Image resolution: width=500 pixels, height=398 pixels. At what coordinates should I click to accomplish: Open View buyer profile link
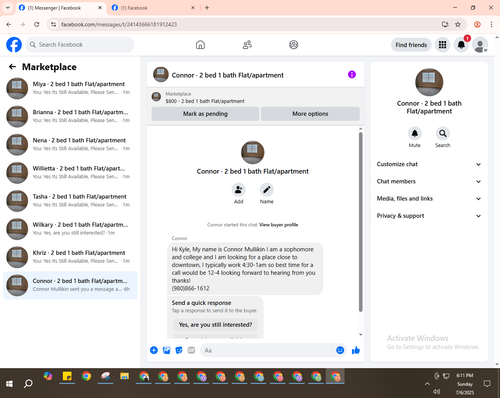click(x=279, y=225)
